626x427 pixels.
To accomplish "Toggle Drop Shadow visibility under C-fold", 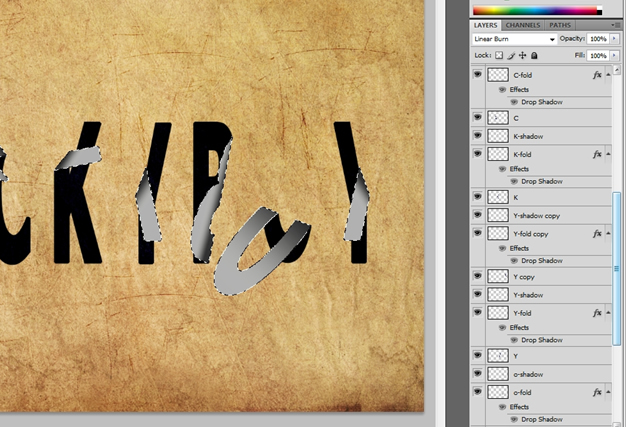I will click(514, 102).
